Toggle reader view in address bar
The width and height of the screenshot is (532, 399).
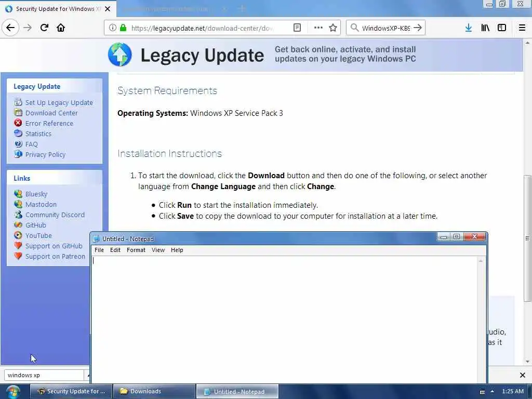[297, 28]
